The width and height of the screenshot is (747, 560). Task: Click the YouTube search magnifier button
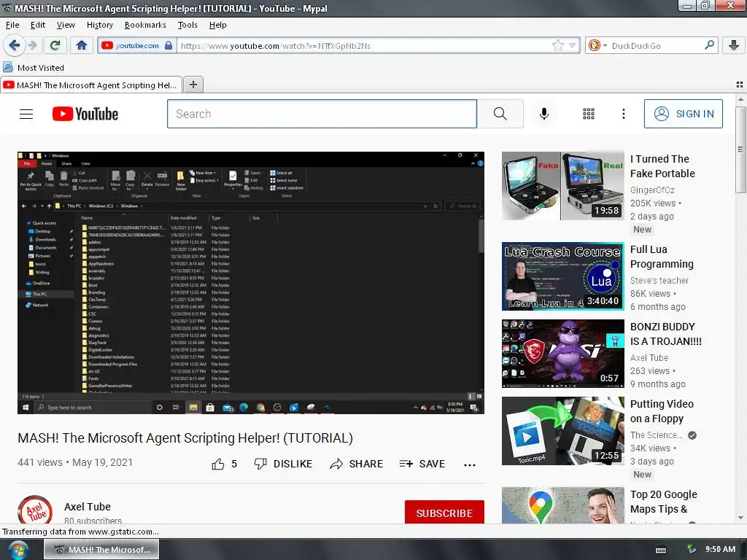500,114
